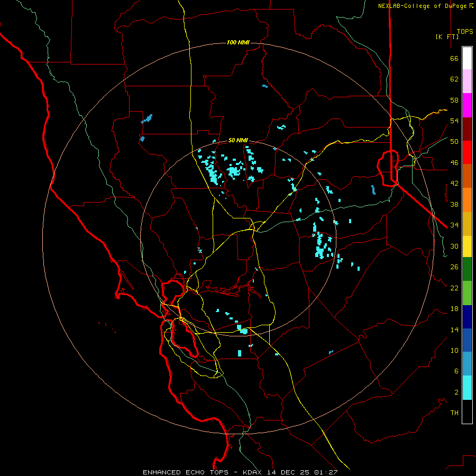Click the 50 NMI range ring label

(239, 140)
